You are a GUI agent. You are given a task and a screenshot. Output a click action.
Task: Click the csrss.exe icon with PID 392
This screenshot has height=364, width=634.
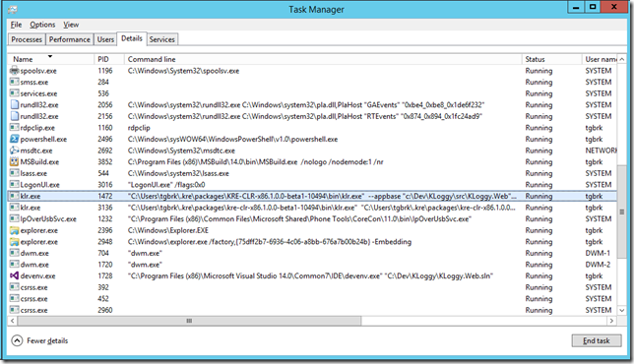14,287
